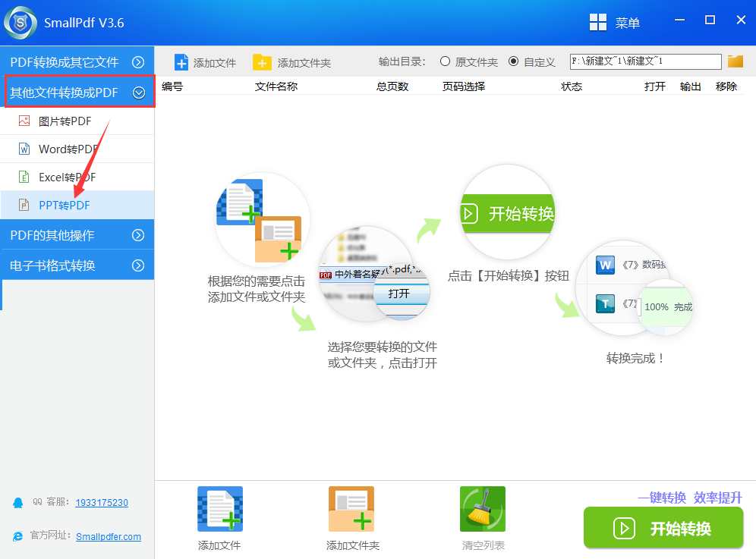Maximize the SmallPdf window
This screenshot has width=756, height=559.
(710, 20)
